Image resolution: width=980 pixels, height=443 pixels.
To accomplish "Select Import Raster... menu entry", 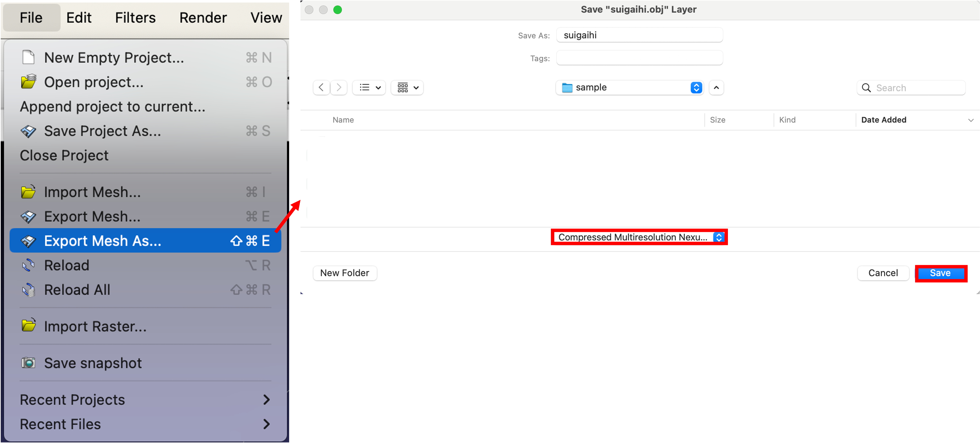I will [145, 326].
